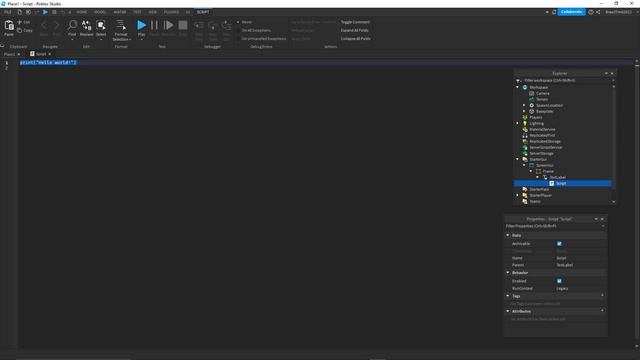Click the Replace tool icon
640x360 pixels.
(x=87, y=25)
